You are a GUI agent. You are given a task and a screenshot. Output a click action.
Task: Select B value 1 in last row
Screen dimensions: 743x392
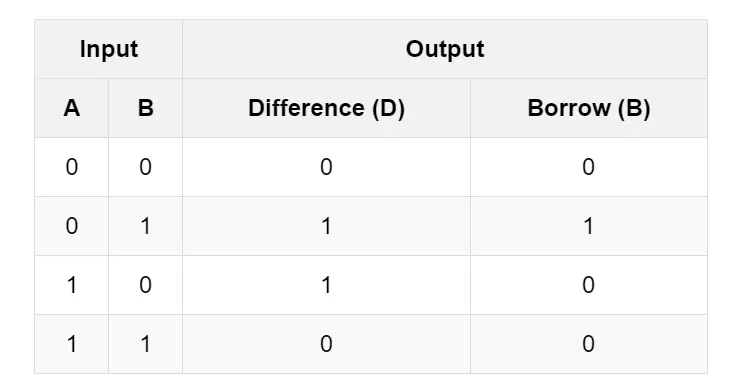point(145,344)
